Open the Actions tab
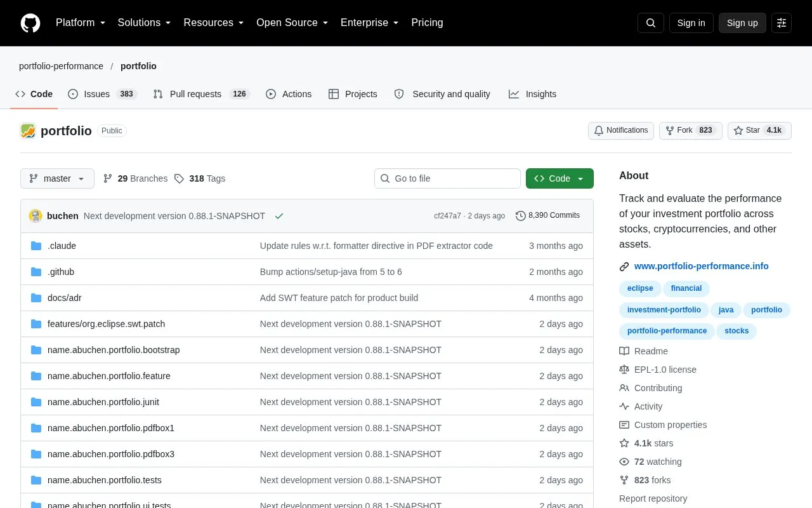Image resolution: width=812 pixels, height=508 pixels. (289, 94)
